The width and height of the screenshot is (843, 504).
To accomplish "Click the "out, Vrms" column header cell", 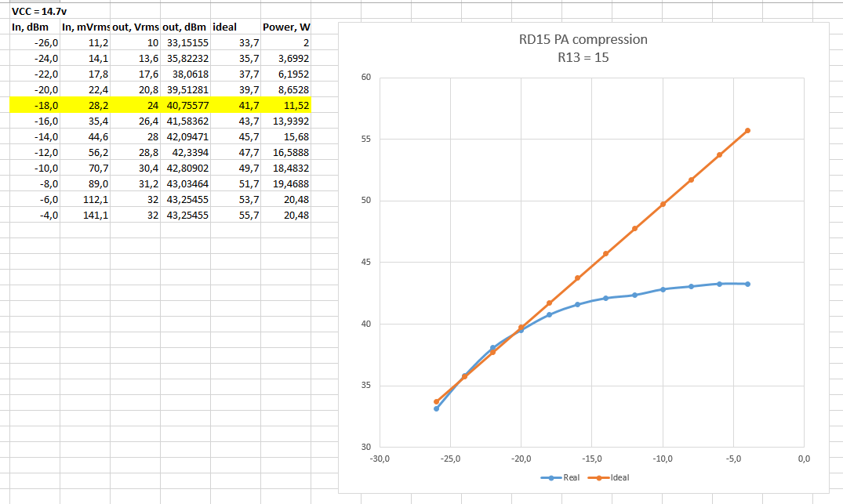I will (135, 27).
